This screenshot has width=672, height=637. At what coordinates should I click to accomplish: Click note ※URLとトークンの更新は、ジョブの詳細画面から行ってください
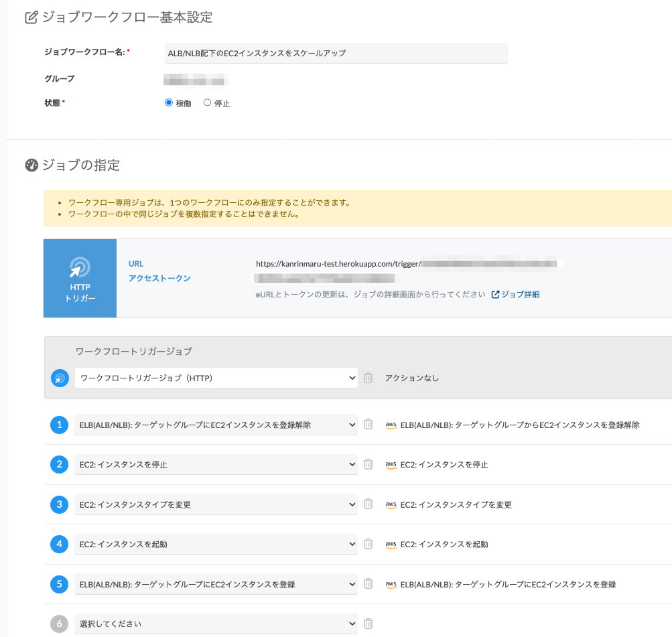coord(371,294)
